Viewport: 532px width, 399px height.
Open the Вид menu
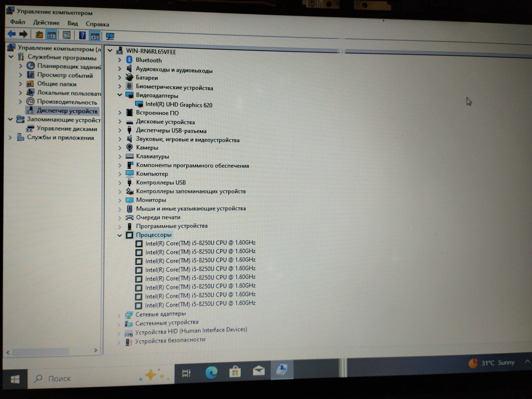tap(73, 23)
